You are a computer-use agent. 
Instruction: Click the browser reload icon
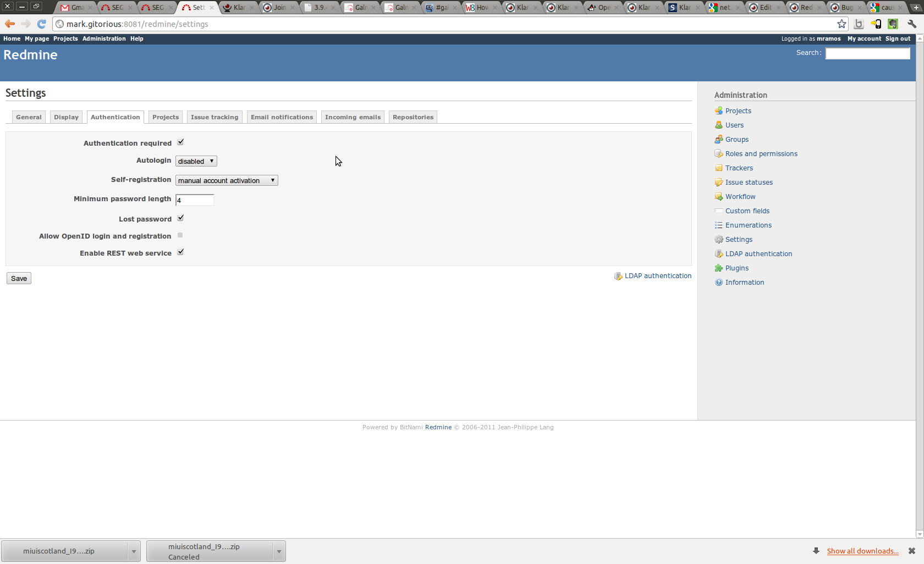41,24
